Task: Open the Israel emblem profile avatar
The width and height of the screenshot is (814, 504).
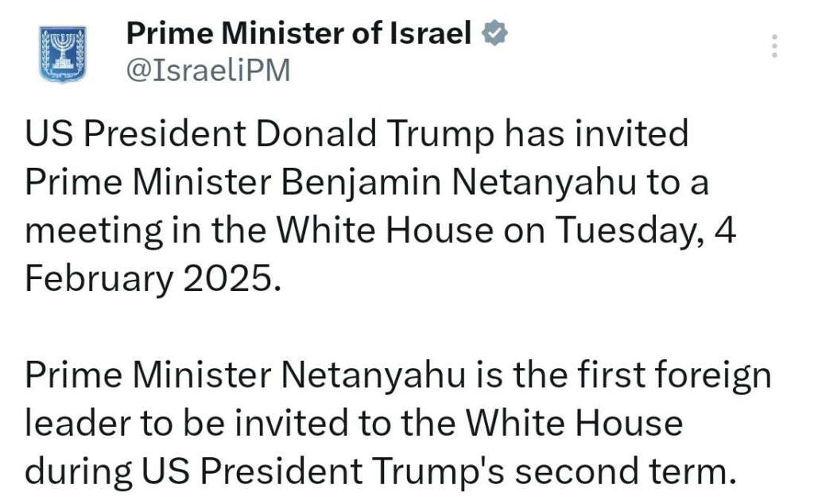Action: click(63, 55)
